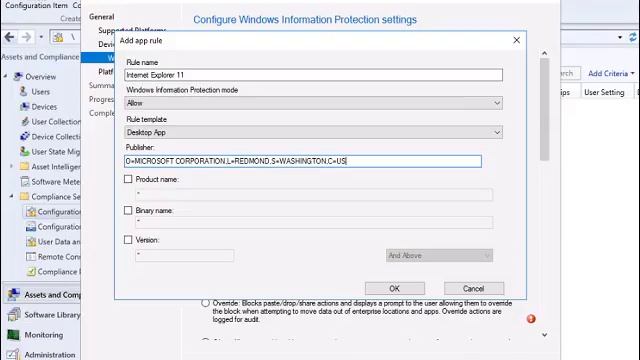The height and width of the screenshot is (360, 640).
Task: Enable the Binary name checkbox
Action: tap(128, 210)
